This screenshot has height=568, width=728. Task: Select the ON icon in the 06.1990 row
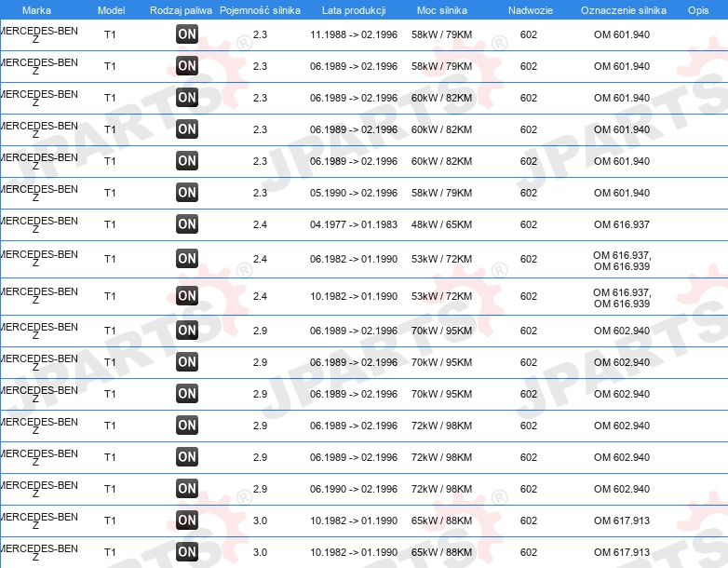tap(187, 488)
